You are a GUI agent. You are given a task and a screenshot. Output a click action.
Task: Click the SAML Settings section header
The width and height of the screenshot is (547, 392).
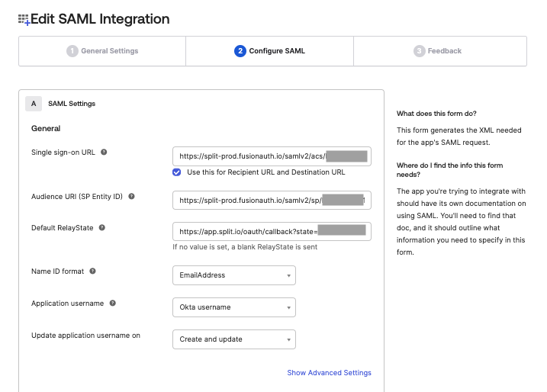pos(72,103)
